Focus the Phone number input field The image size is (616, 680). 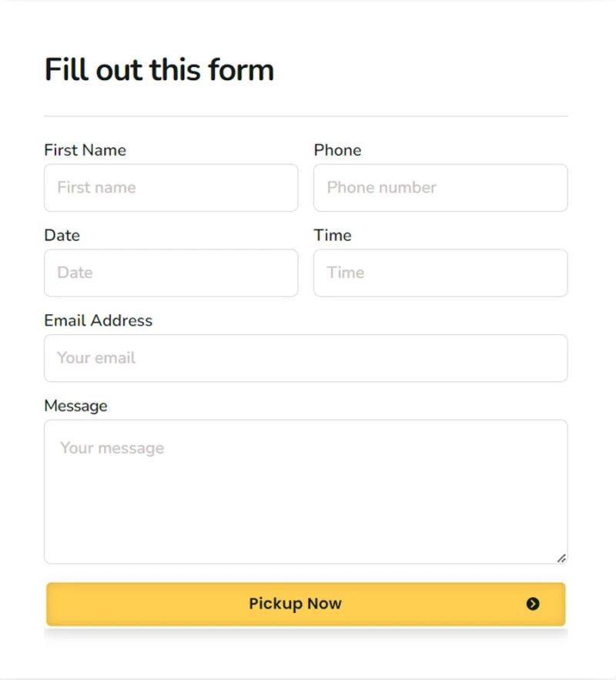(440, 188)
